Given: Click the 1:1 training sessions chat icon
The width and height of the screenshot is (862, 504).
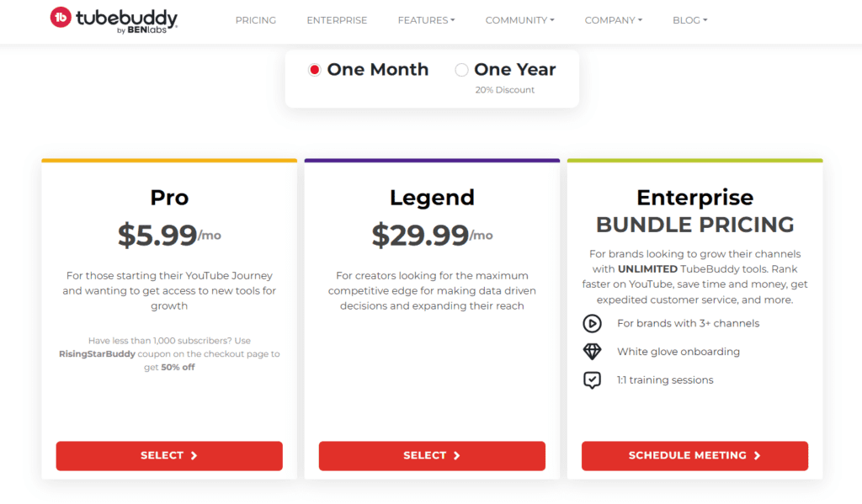Looking at the screenshot, I should [x=592, y=380].
